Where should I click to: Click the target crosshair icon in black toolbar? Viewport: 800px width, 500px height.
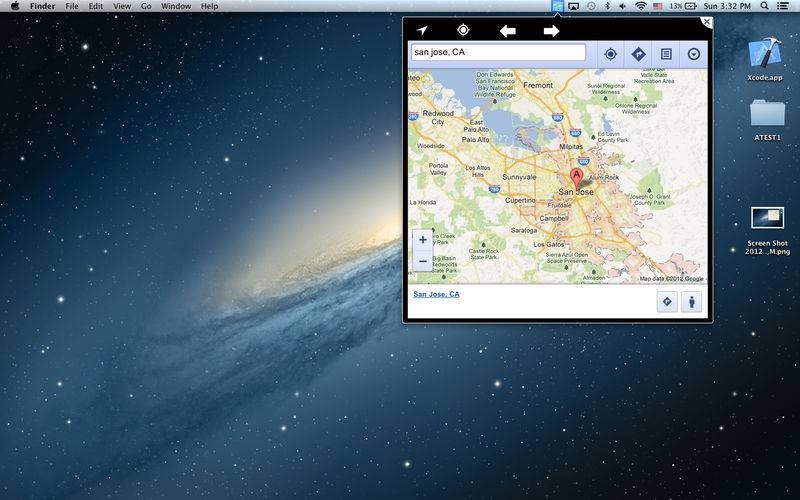[463, 30]
